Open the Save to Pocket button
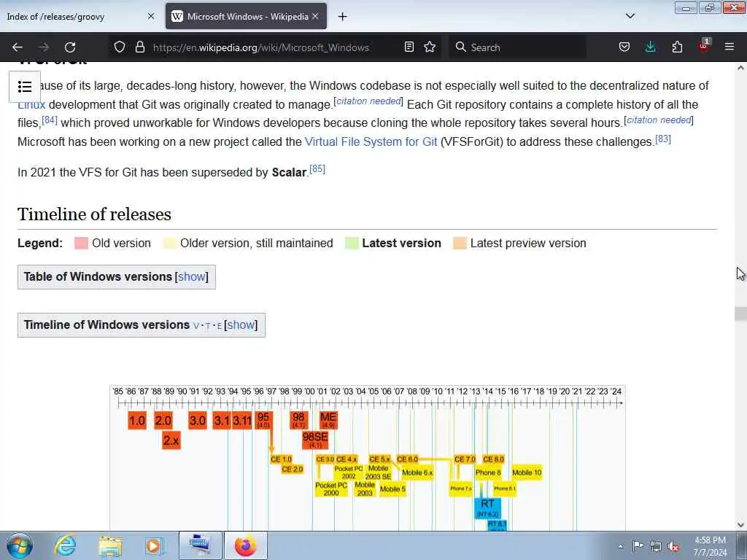 (624, 47)
